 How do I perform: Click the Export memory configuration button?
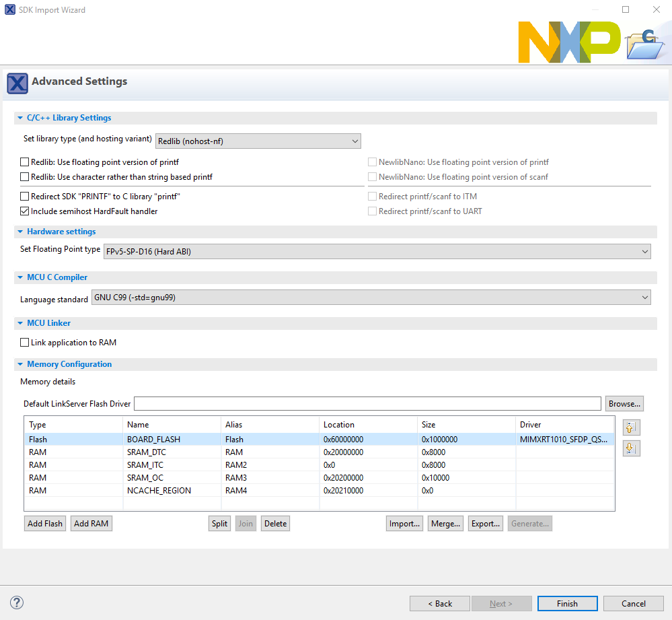(485, 524)
